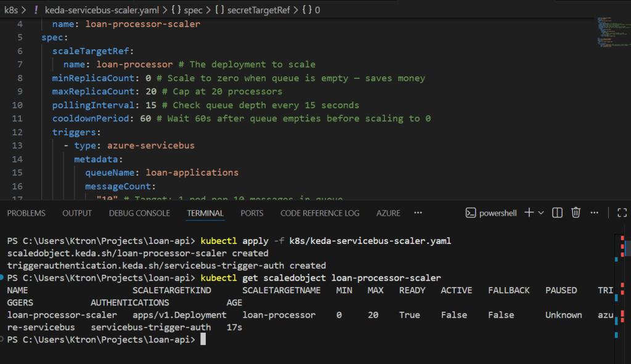Open the DEBUG CONSOLE tab
The height and width of the screenshot is (364, 631).
[139, 213]
